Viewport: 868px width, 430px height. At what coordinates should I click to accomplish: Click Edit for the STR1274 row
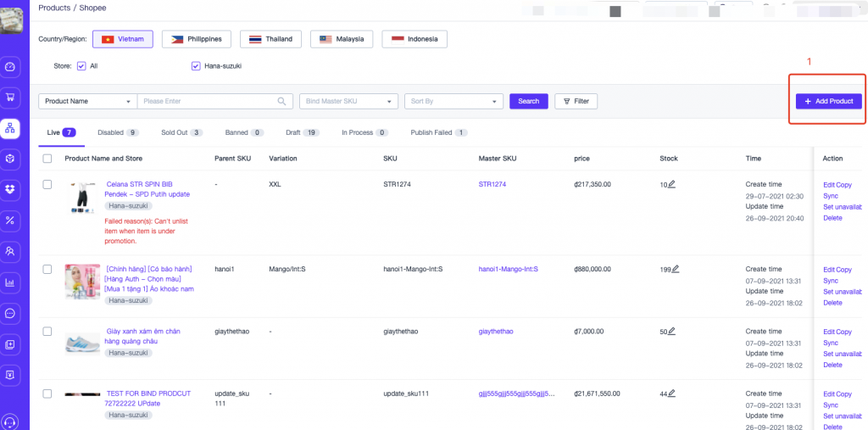pos(829,185)
